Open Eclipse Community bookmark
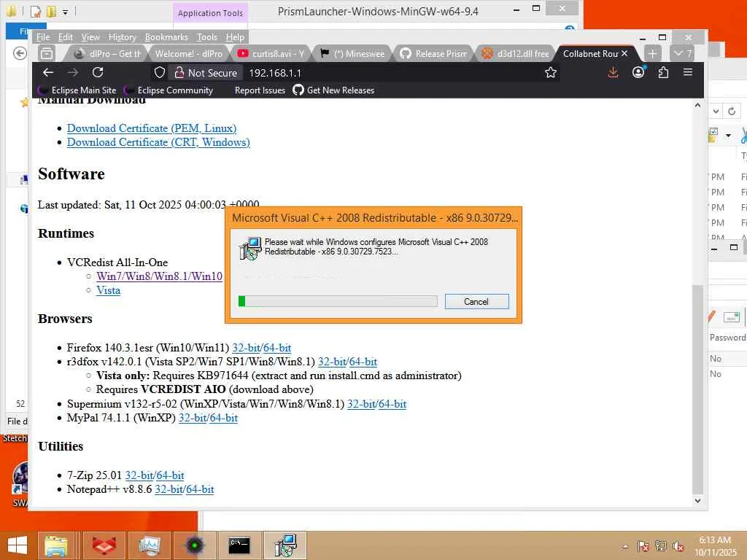The width and height of the screenshot is (747, 560). click(169, 90)
